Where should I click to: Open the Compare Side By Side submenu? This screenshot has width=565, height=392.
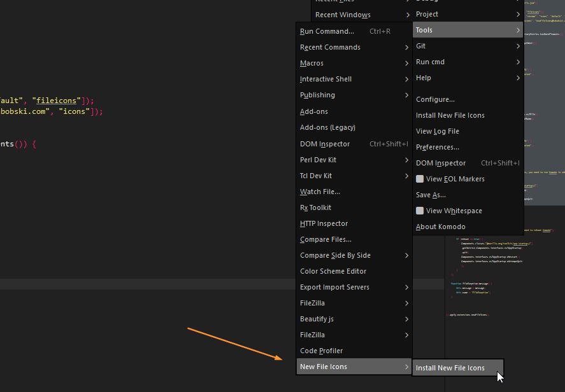click(x=354, y=255)
